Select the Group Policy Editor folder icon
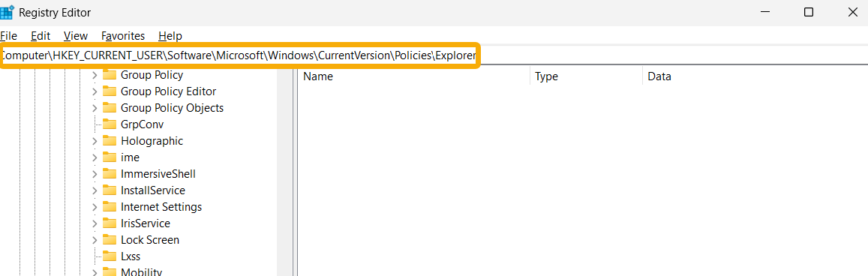 click(110, 91)
